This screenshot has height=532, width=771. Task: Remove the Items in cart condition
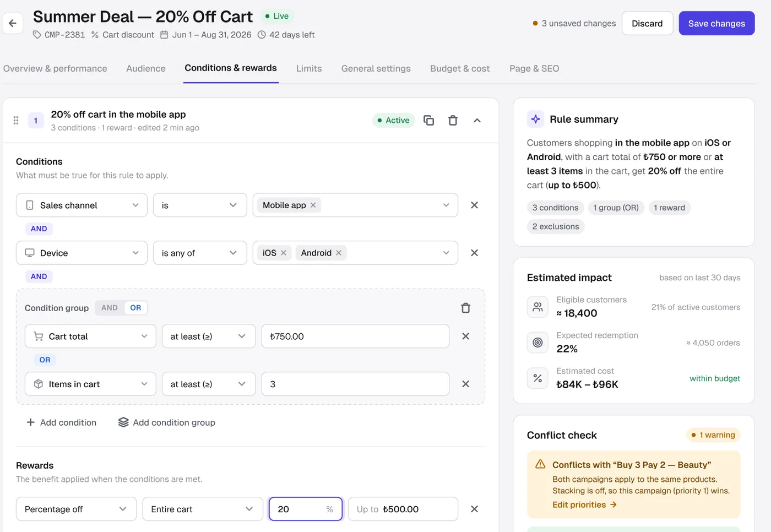coord(465,384)
